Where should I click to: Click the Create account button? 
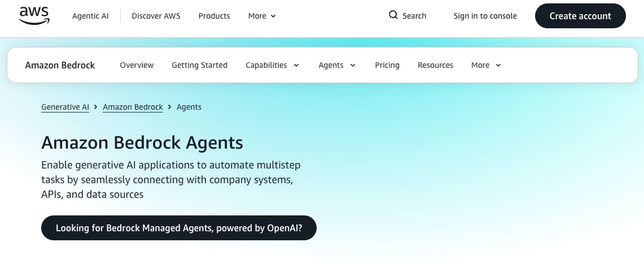tap(580, 16)
